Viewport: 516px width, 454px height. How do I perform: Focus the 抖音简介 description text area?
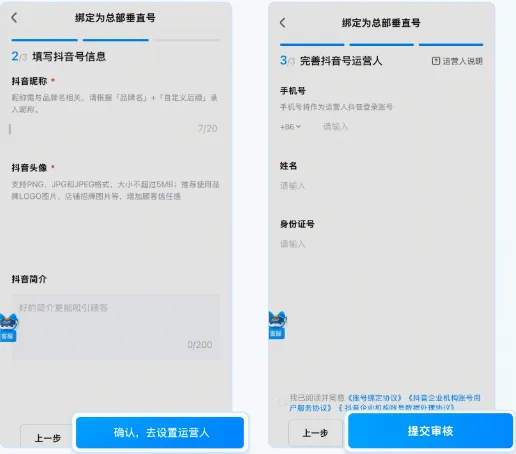[116, 327]
